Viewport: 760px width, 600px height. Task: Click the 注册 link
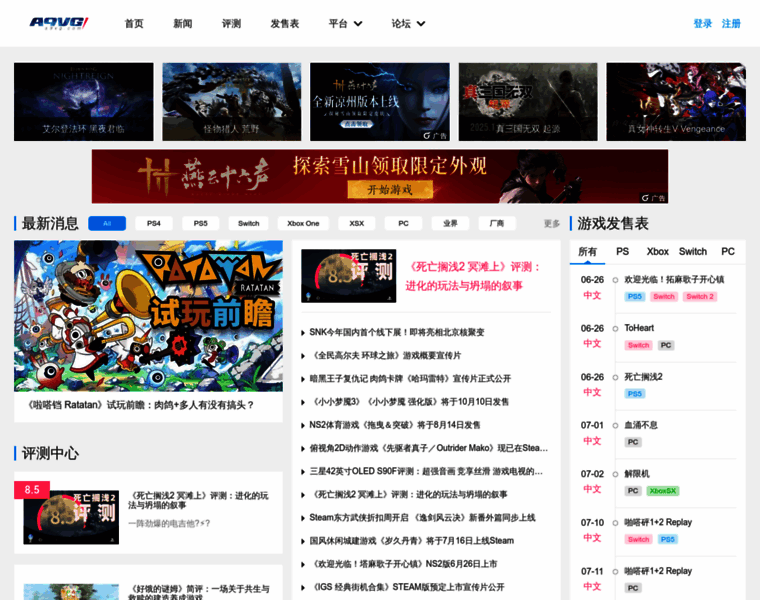(x=731, y=24)
